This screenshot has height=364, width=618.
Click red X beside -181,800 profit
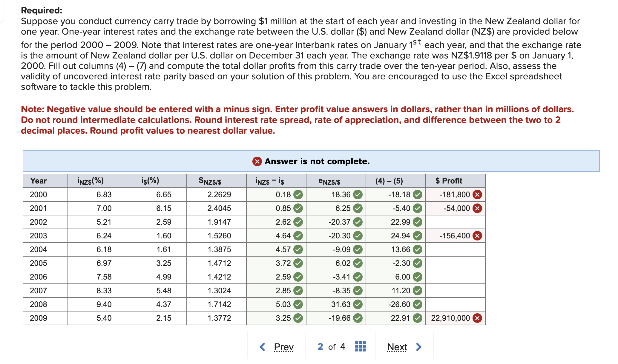[477, 195]
